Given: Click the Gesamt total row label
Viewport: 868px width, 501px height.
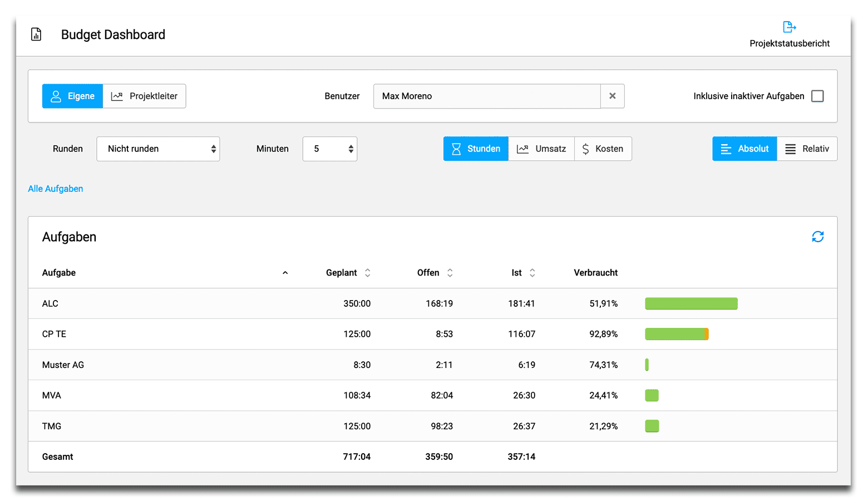Looking at the screenshot, I should pyautogui.click(x=58, y=456).
